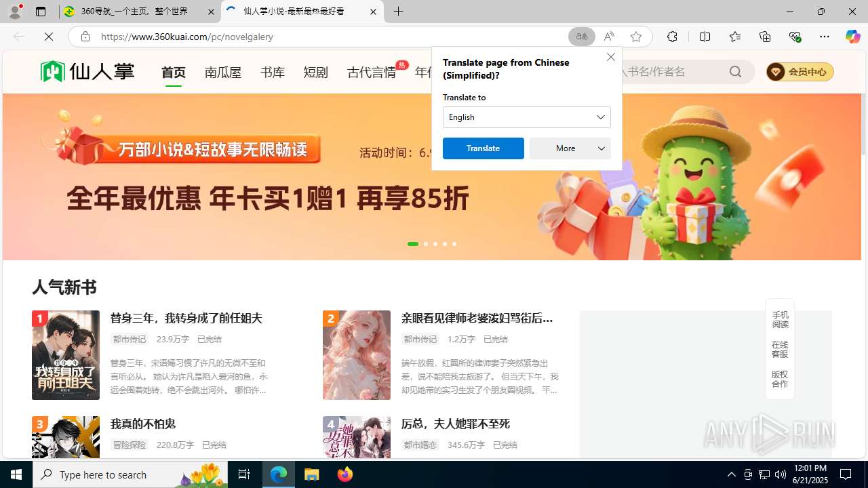Add this page to favorites star
Image resolution: width=868 pixels, height=488 pixels.
click(x=636, y=37)
